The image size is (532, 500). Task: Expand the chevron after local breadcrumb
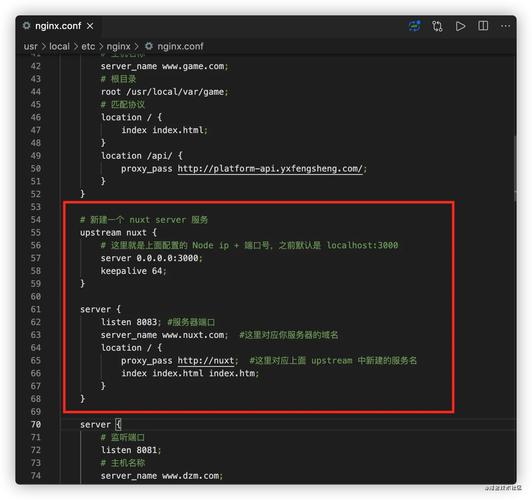click(x=76, y=46)
